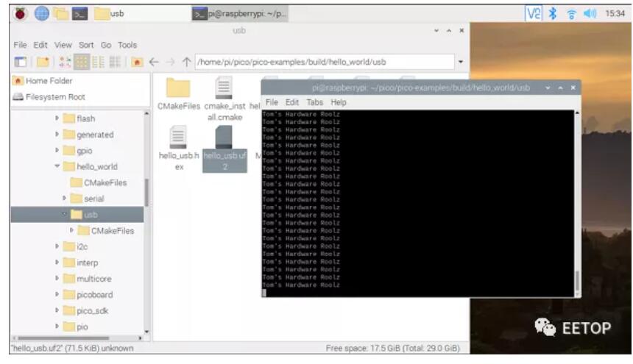The image size is (633, 364).
Task: Open the Raspberry Pi main menu
Action: (x=20, y=14)
